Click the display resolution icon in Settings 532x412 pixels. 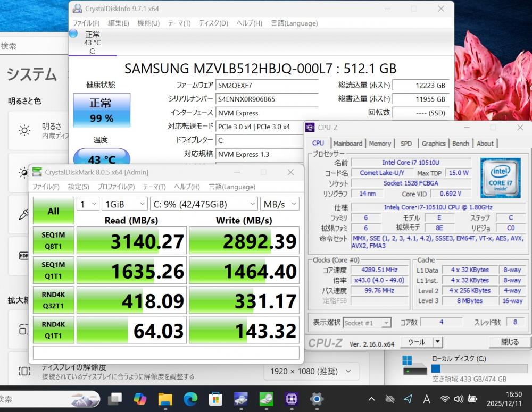pos(24,371)
